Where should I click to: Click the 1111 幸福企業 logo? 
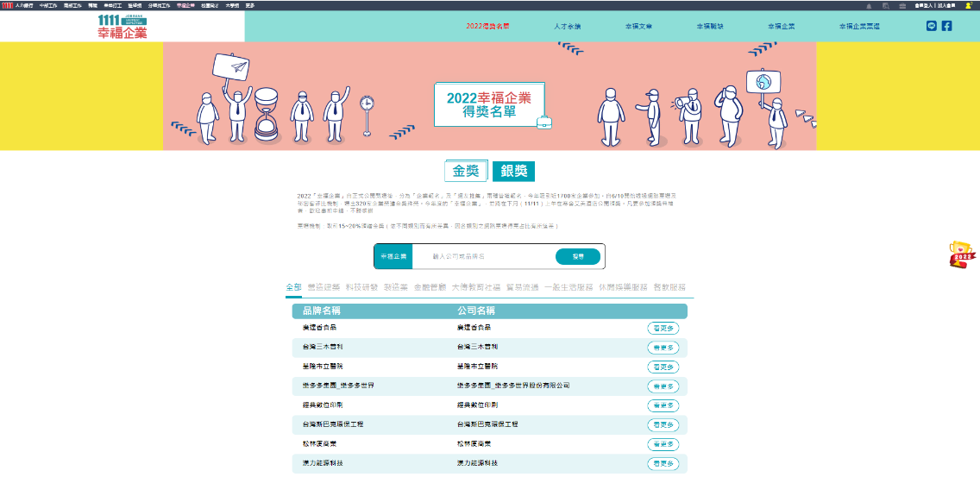click(x=122, y=26)
